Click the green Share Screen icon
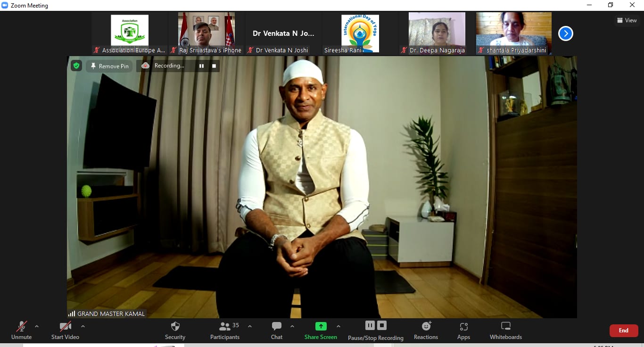The height and width of the screenshot is (347, 644). click(x=321, y=326)
